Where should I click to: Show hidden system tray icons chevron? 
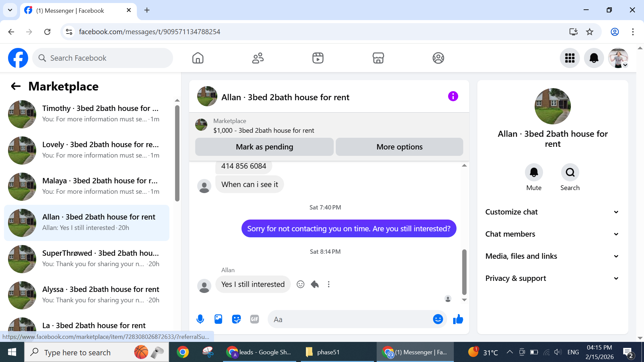(x=509, y=352)
